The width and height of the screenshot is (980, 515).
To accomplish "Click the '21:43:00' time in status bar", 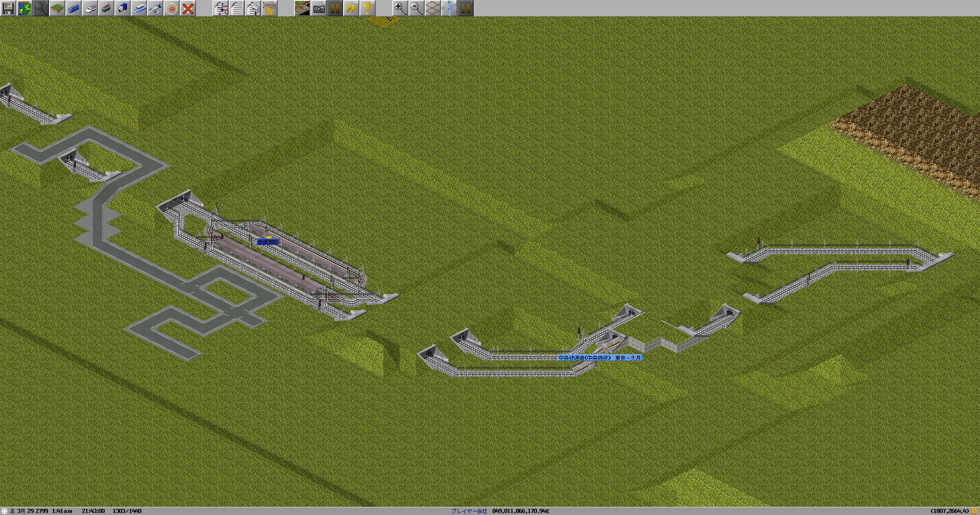I will pos(93,511).
